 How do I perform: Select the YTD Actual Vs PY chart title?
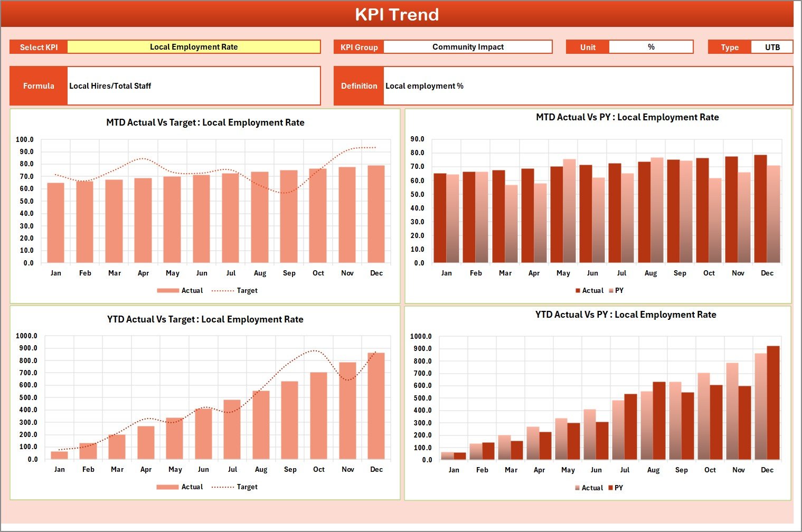coord(625,314)
